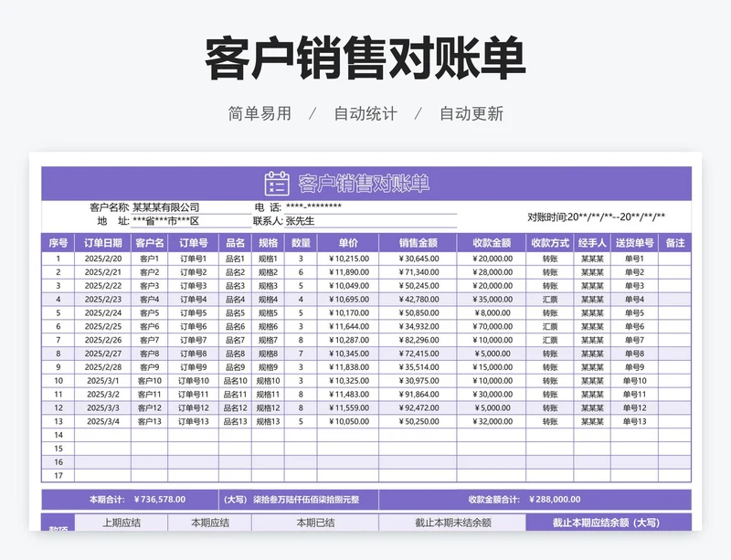Select the 经手人 column header
The height and width of the screenshot is (560, 731).
coord(592,243)
